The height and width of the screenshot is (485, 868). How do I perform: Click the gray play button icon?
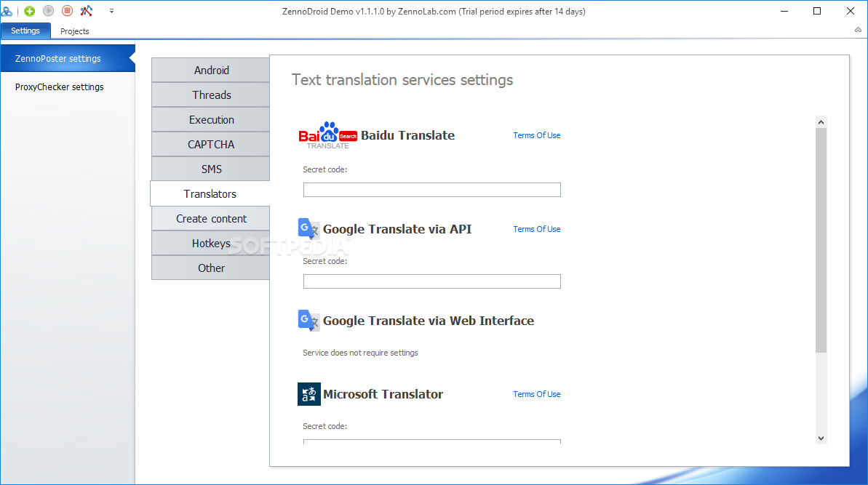pyautogui.click(x=49, y=11)
